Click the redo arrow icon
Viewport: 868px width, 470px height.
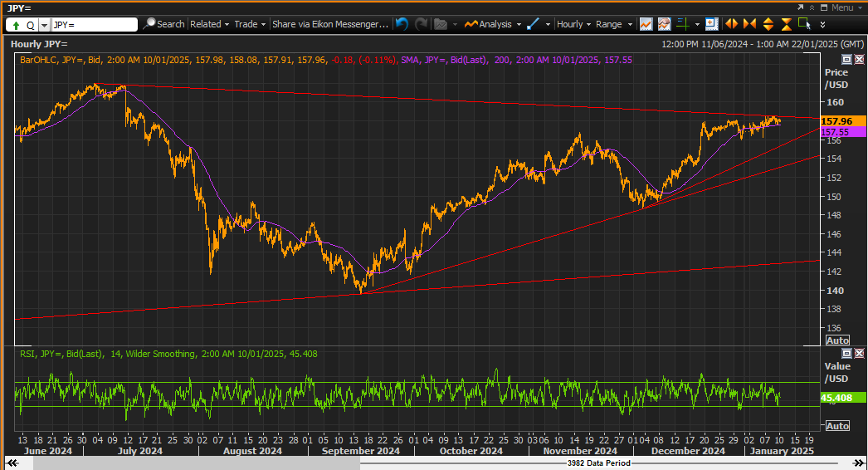422,24
